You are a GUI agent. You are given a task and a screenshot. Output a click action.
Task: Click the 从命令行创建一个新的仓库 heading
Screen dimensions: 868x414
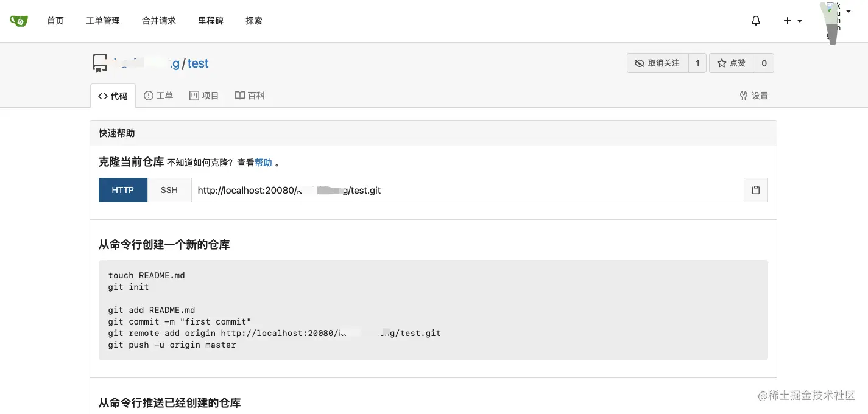point(164,245)
